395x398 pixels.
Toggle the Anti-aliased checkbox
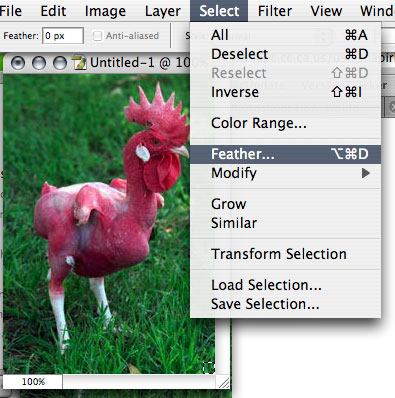97,36
